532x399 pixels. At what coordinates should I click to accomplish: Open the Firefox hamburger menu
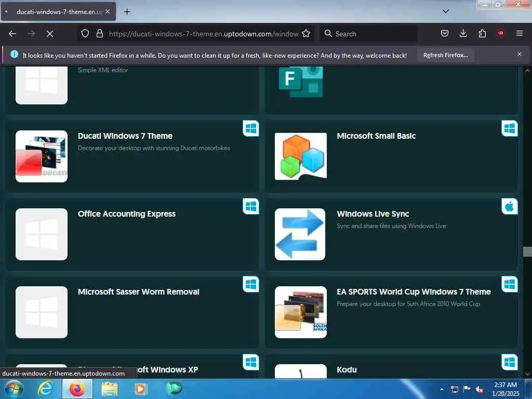point(520,33)
